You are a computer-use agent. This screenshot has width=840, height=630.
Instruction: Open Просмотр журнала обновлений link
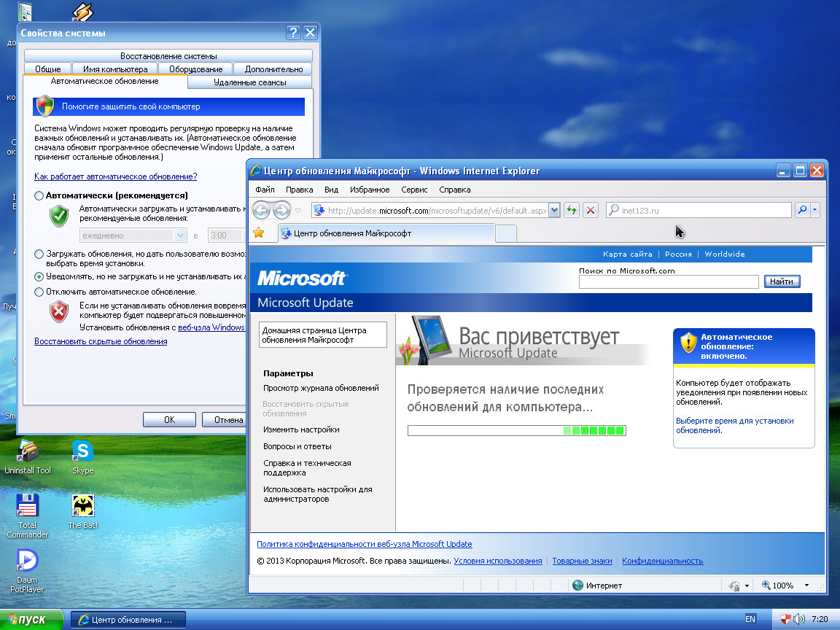pyautogui.click(x=321, y=388)
